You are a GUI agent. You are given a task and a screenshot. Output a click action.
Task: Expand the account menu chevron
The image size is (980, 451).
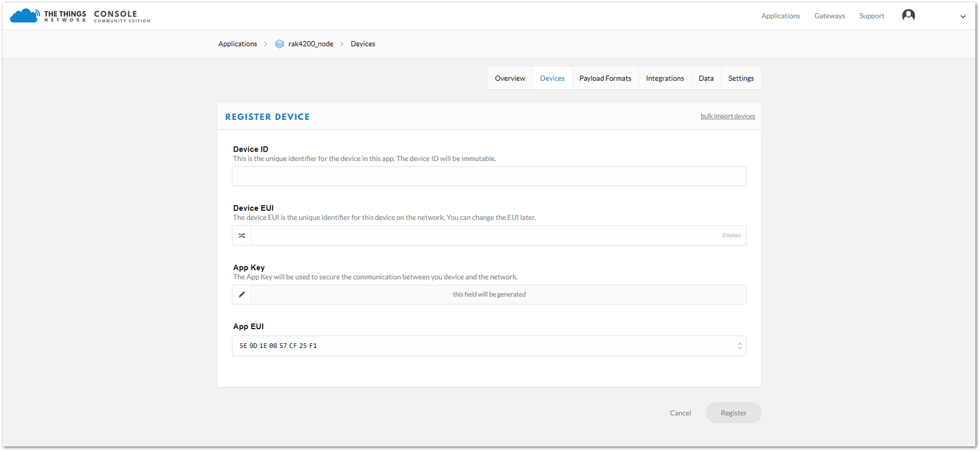tap(963, 16)
